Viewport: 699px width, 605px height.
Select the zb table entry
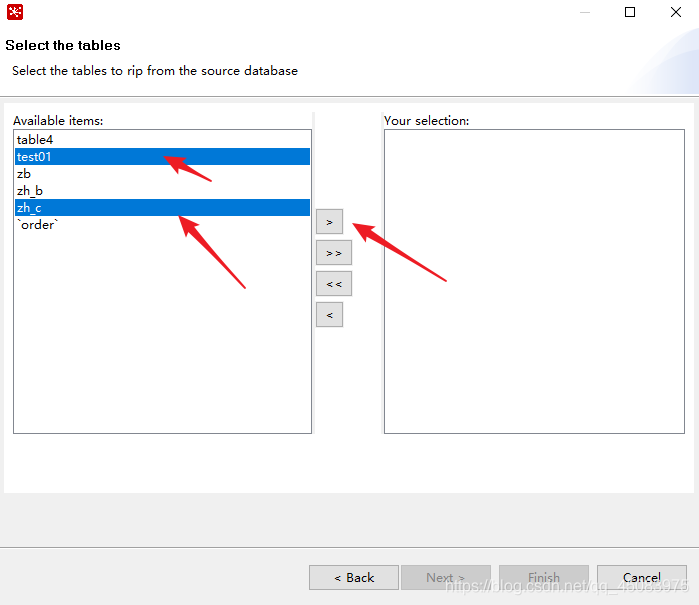(x=162, y=173)
